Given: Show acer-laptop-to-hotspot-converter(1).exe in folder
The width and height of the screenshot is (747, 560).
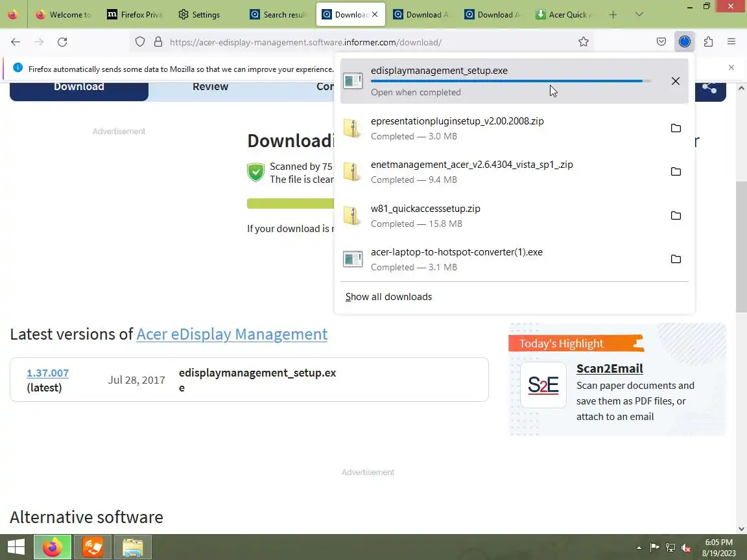Looking at the screenshot, I should point(676,259).
